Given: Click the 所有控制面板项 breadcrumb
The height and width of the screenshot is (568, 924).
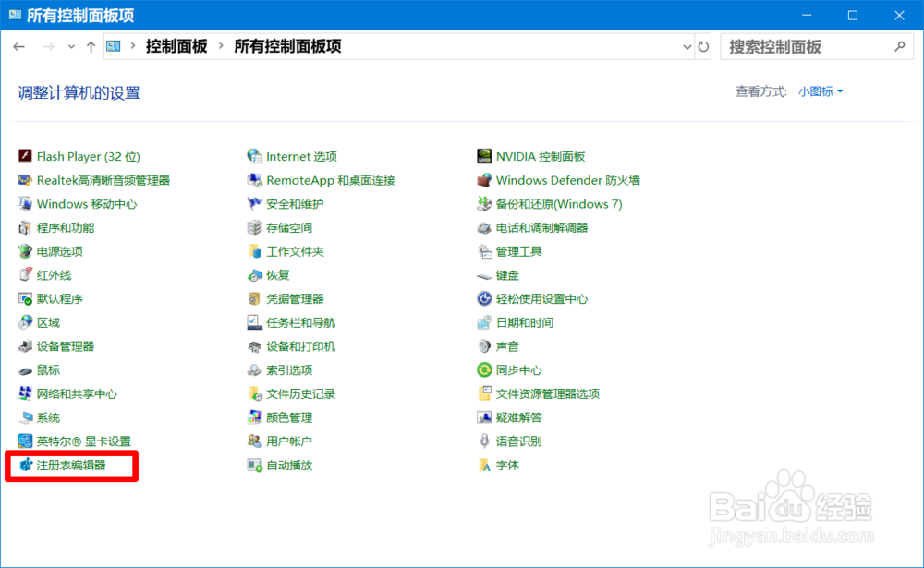Looking at the screenshot, I should point(287,46).
